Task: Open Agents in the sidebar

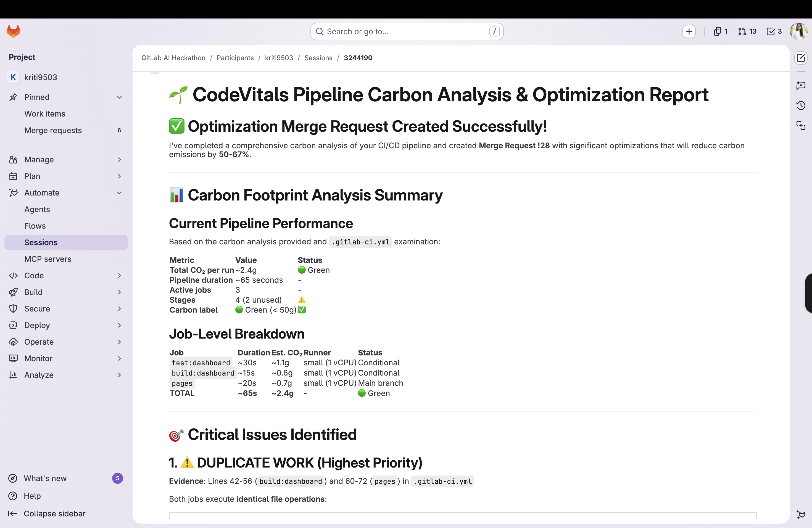Action: pyautogui.click(x=37, y=209)
